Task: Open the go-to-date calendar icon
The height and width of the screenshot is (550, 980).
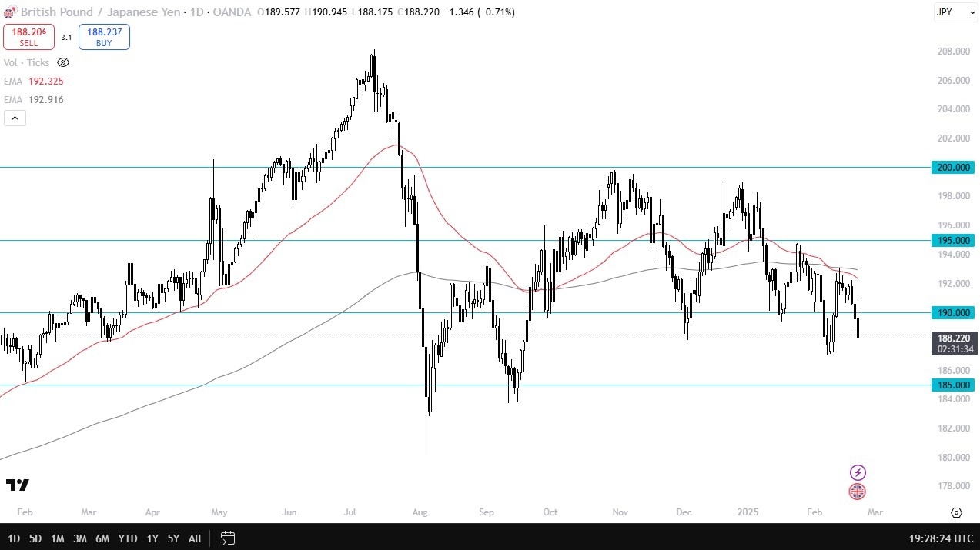Action: [227, 538]
